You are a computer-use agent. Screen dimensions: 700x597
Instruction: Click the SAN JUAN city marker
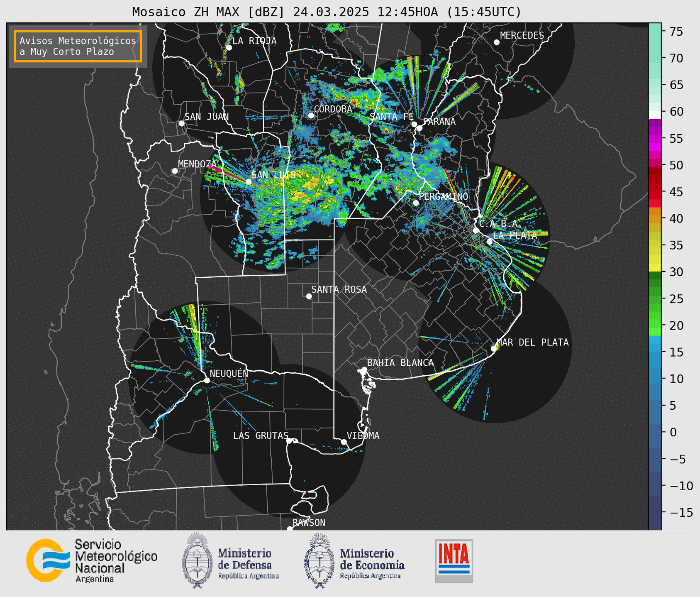tap(181, 123)
